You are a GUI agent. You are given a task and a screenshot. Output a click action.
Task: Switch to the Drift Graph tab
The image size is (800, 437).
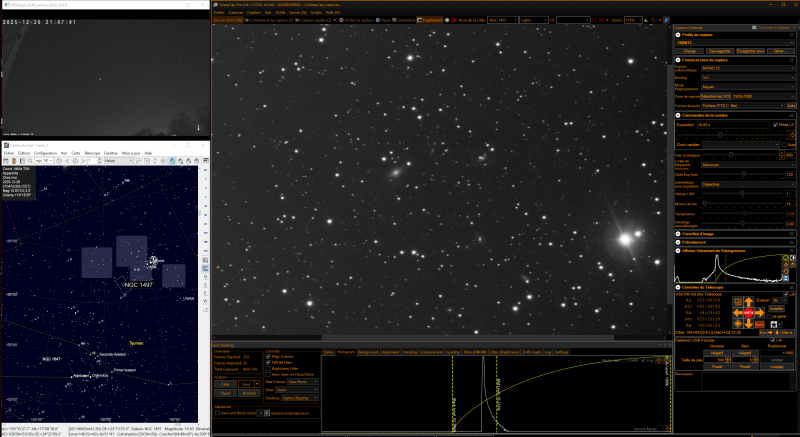532,352
